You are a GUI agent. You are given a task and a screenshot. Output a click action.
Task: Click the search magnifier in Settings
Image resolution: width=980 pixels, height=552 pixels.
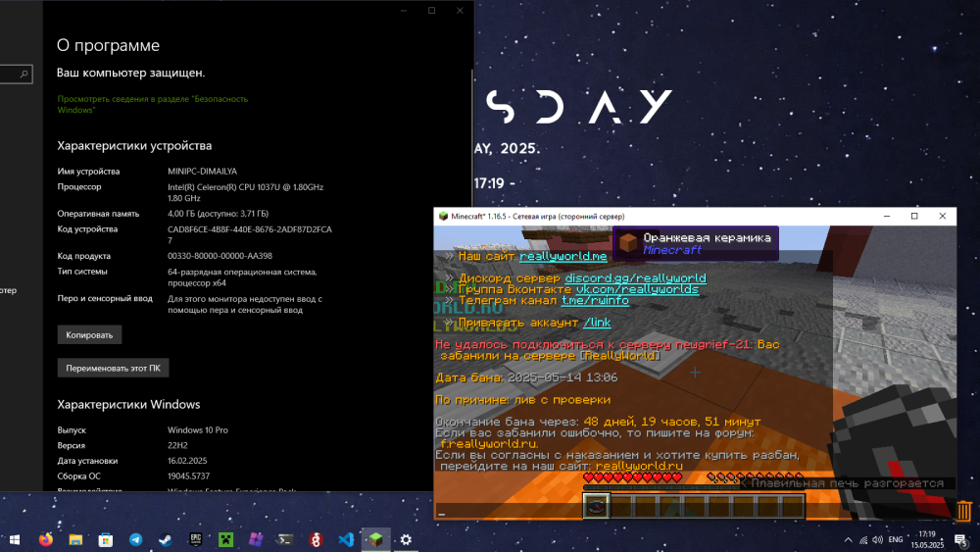24,74
